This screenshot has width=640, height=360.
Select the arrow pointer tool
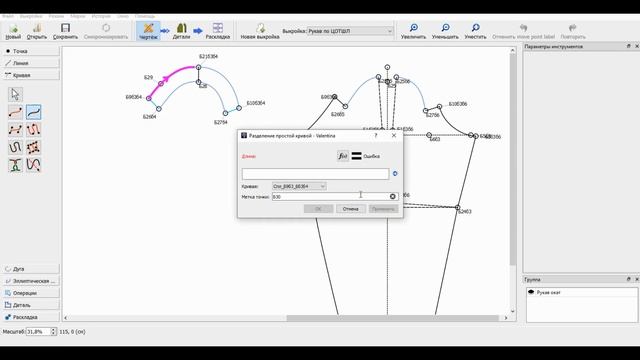click(15, 94)
